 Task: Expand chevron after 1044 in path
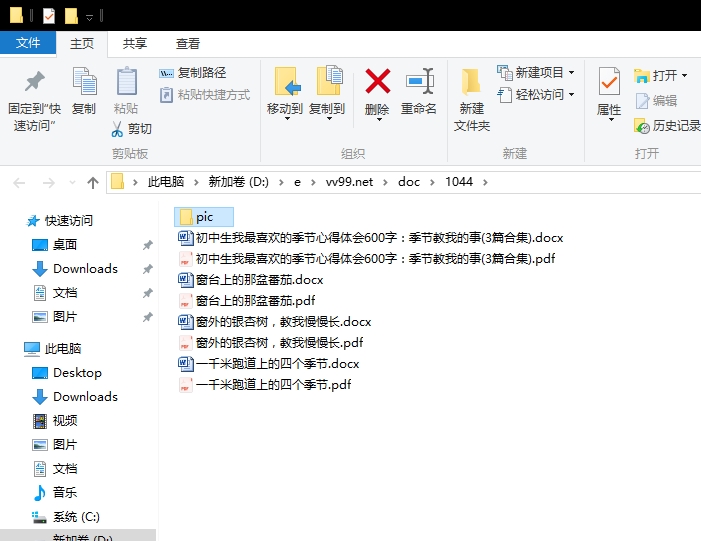[485, 182]
